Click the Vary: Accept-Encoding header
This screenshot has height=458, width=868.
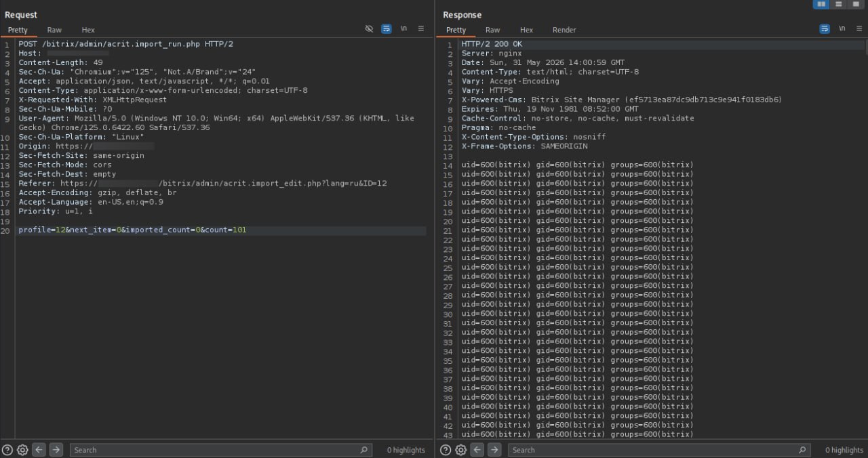(511, 81)
